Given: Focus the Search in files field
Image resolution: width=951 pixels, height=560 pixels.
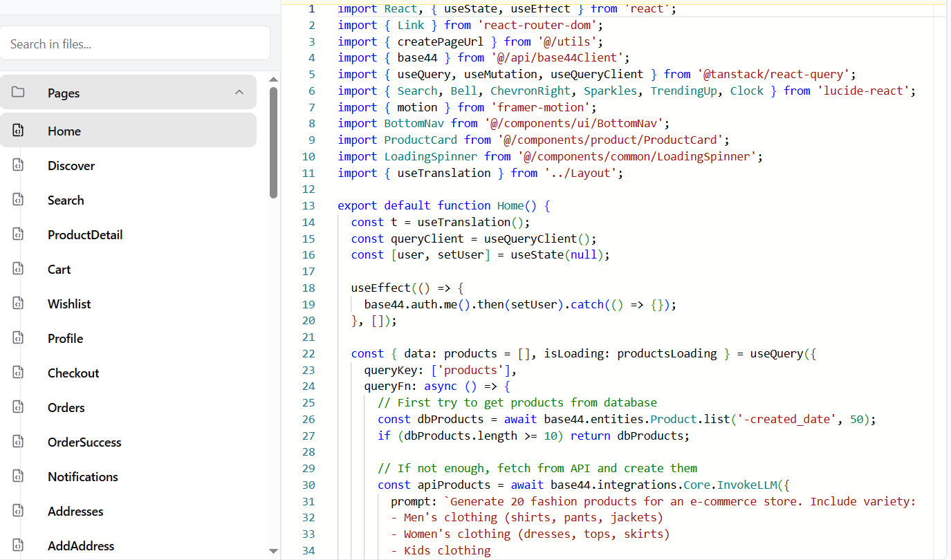Looking at the screenshot, I should point(135,44).
